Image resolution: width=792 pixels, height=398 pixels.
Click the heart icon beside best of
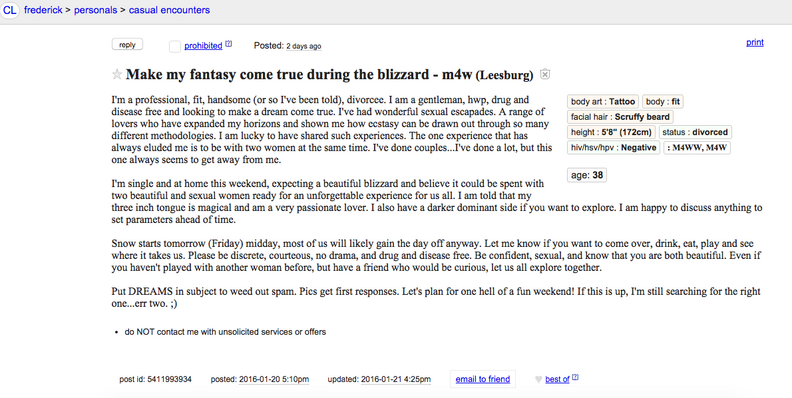[538, 379]
